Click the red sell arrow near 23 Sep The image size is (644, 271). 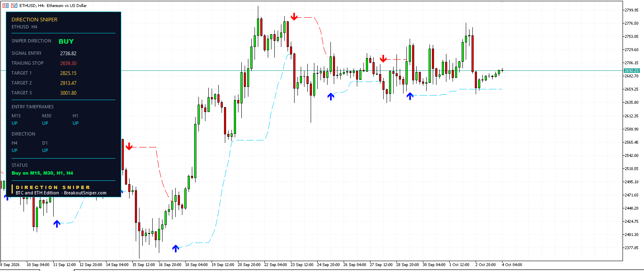(x=294, y=16)
